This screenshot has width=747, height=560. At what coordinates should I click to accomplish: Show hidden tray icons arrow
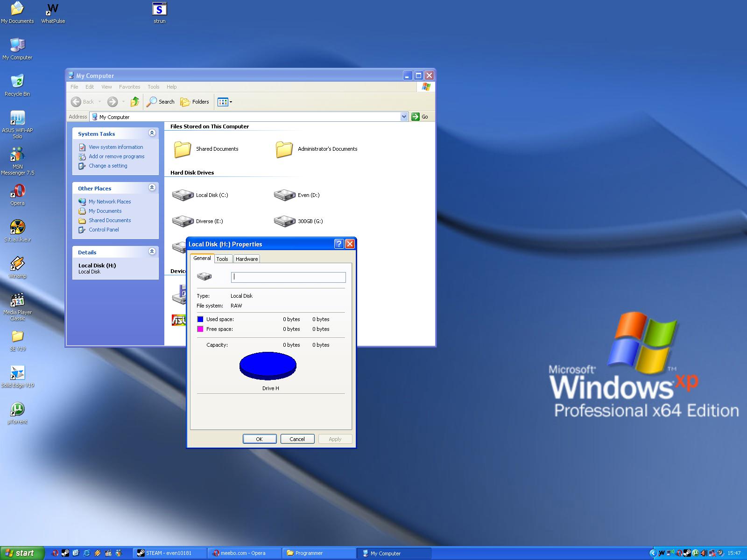pyautogui.click(x=653, y=553)
